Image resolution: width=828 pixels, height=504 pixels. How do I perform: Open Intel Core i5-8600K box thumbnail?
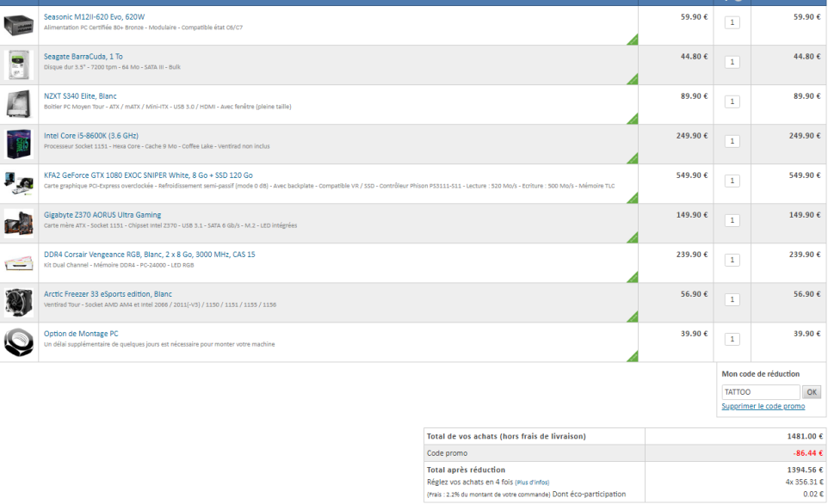pyautogui.click(x=18, y=144)
